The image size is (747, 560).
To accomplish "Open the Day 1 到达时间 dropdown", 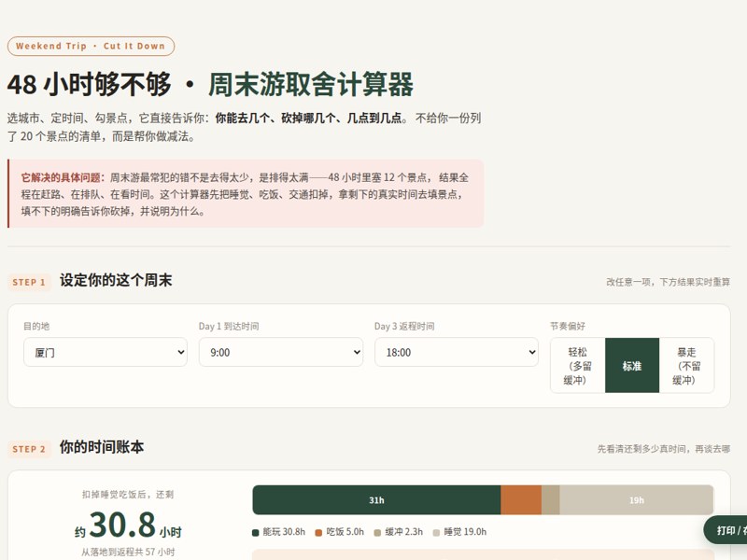I will tap(281, 353).
